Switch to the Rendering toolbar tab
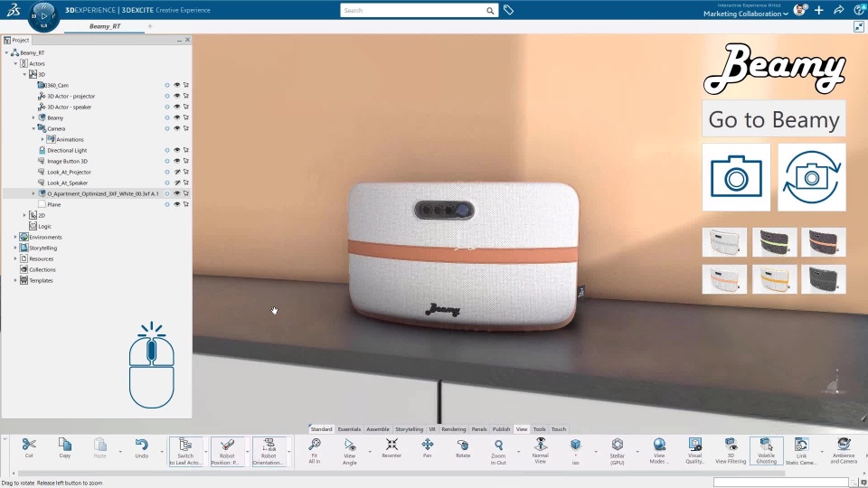 pyautogui.click(x=453, y=429)
